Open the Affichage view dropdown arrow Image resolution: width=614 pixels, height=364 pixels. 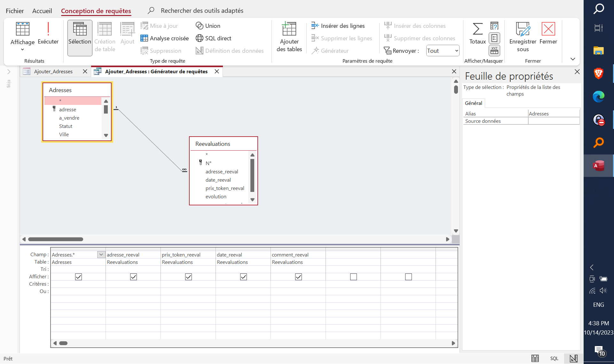(x=22, y=50)
